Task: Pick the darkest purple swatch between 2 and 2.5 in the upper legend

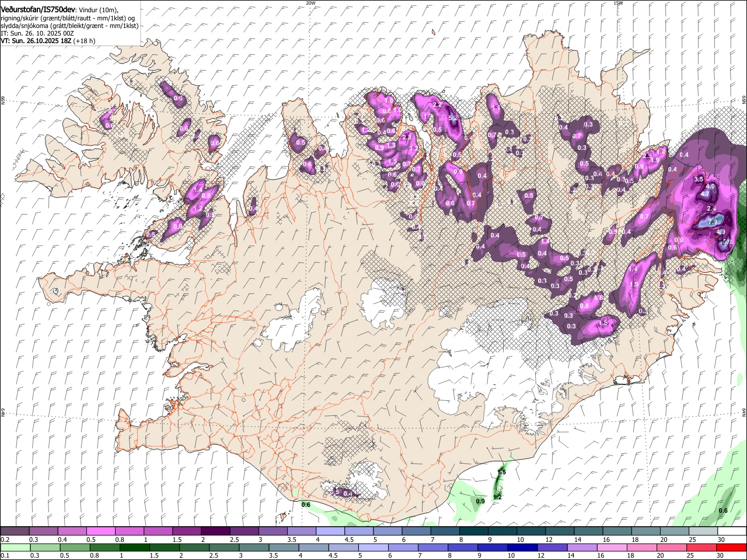Action: point(215,531)
